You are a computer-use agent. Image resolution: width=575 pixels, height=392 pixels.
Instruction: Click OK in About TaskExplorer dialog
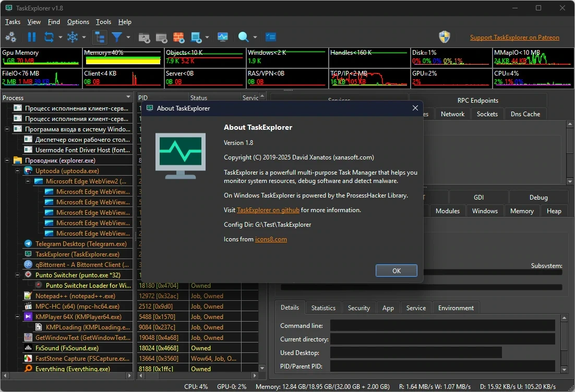397,271
